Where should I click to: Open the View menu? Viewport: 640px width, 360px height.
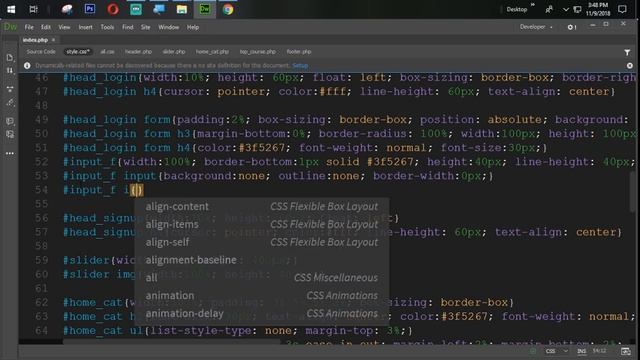tap(64, 27)
